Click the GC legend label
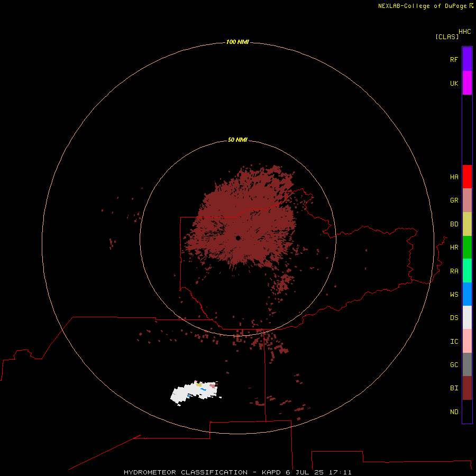 pos(454,365)
